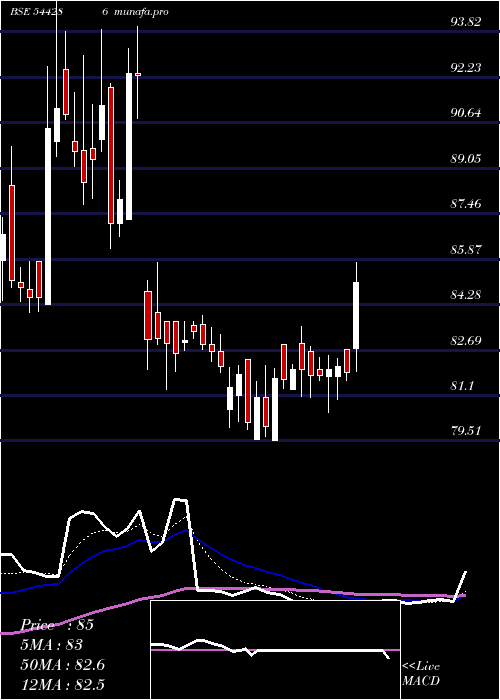Click the 85.87 axis value
Screen dimensions: 500x700
point(466,250)
